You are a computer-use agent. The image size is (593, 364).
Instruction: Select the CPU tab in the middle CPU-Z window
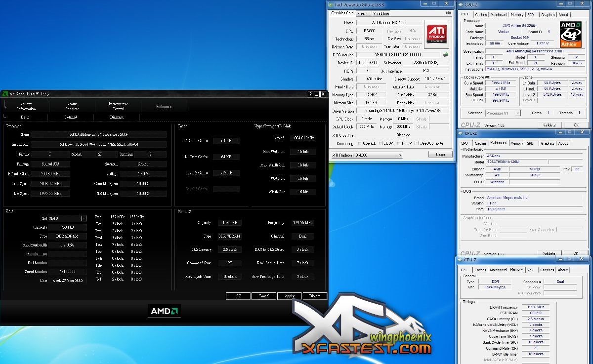pyautogui.click(x=465, y=143)
